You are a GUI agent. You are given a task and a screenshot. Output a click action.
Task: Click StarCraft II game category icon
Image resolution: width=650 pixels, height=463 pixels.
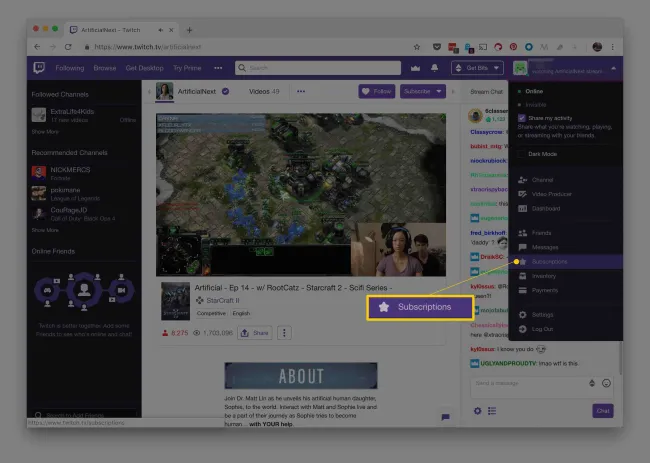coord(199,300)
